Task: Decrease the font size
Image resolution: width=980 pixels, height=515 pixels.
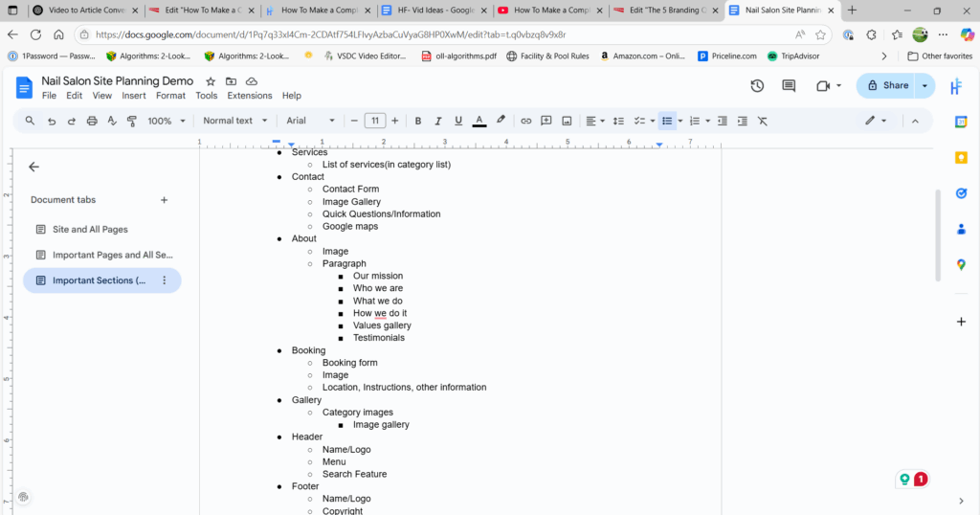Action: (x=354, y=122)
